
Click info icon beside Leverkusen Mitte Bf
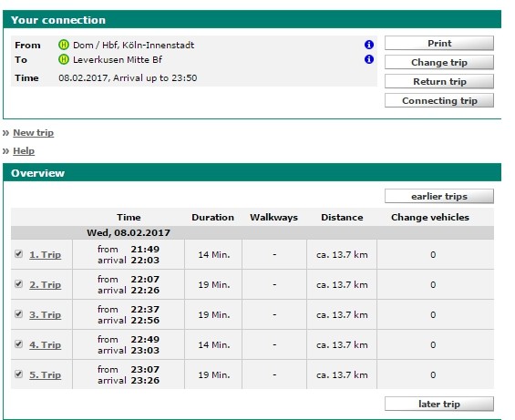click(x=369, y=59)
